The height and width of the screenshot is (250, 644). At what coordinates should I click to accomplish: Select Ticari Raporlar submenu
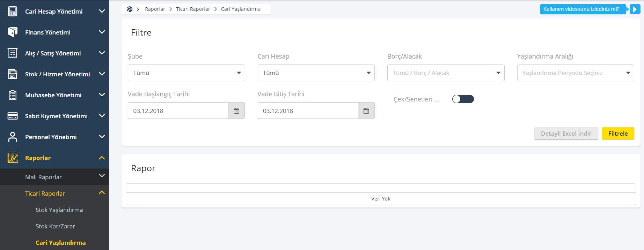coord(45,194)
